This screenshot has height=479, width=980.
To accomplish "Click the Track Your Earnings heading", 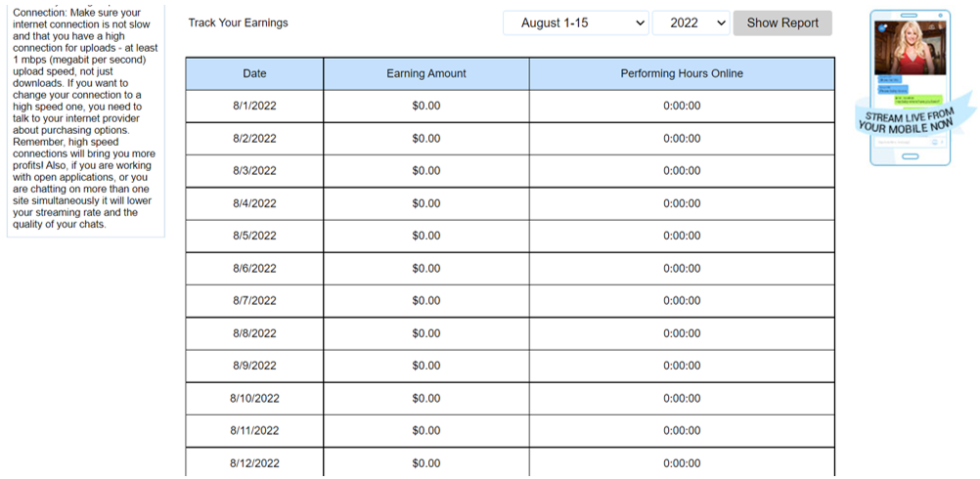I will click(x=238, y=23).
